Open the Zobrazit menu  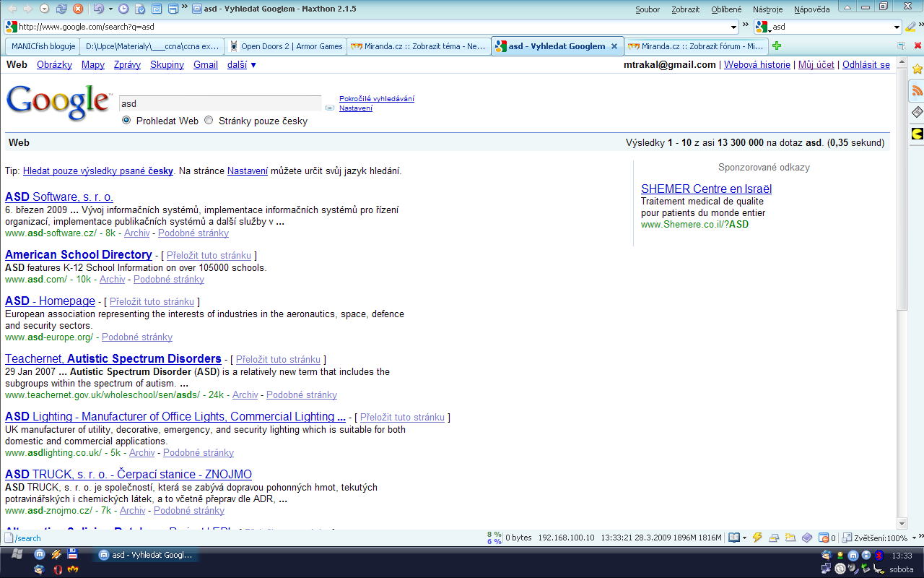pos(685,9)
